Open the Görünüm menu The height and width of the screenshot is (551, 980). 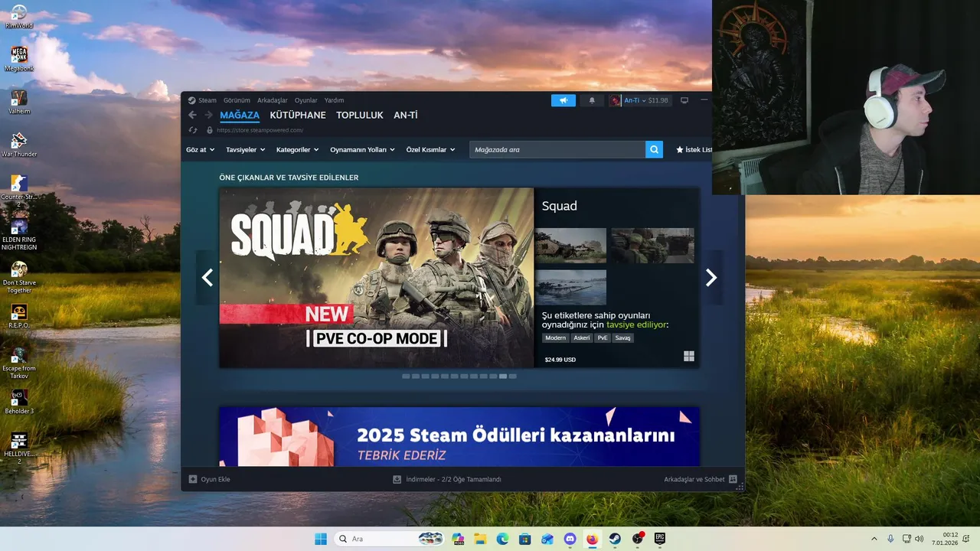point(237,100)
